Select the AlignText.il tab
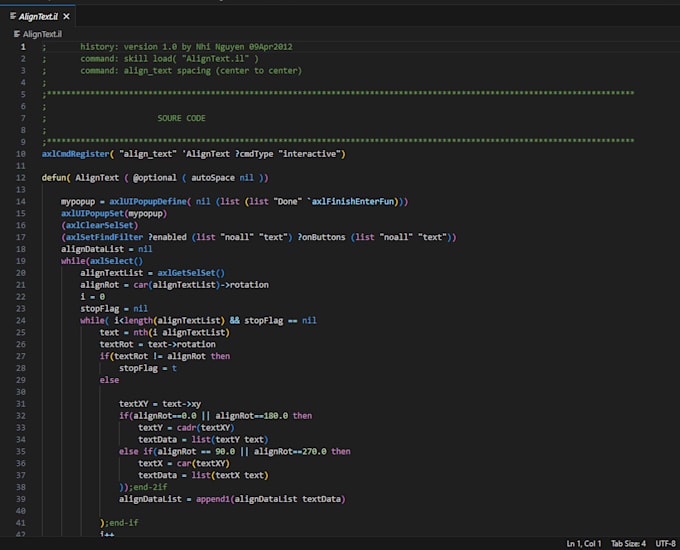The image size is (680, 550). pos(38,16)
